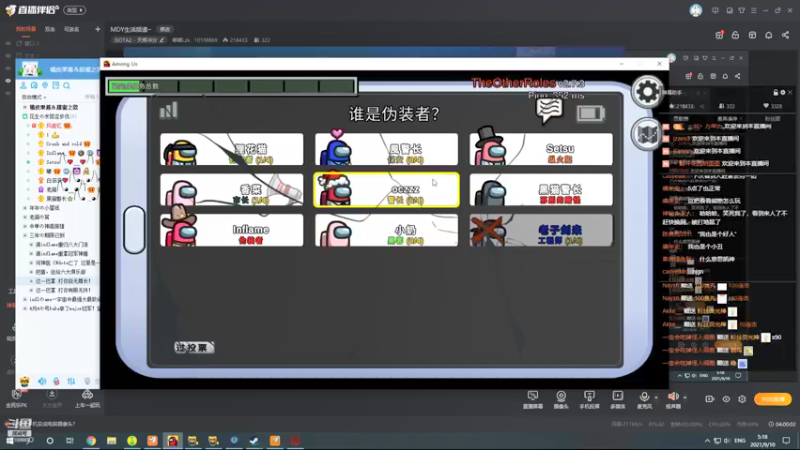
Task: Open Steam from taskbar
Action: click(254, 440)
